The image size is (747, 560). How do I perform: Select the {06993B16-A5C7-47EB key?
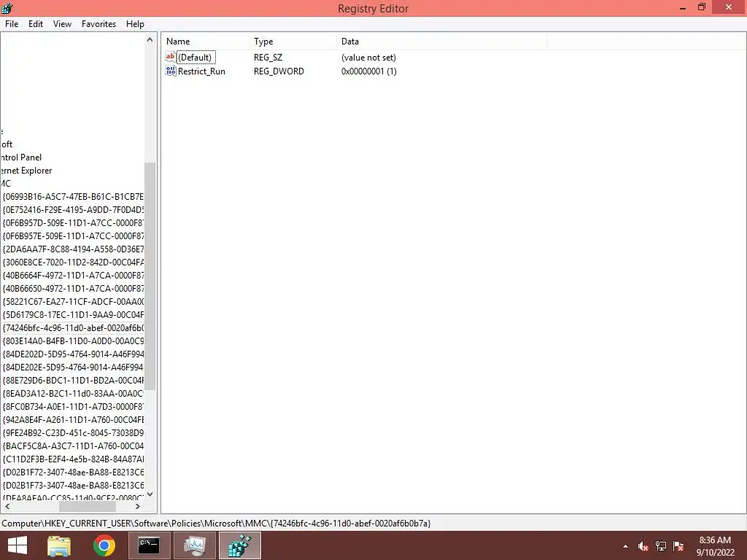[73, 197]
